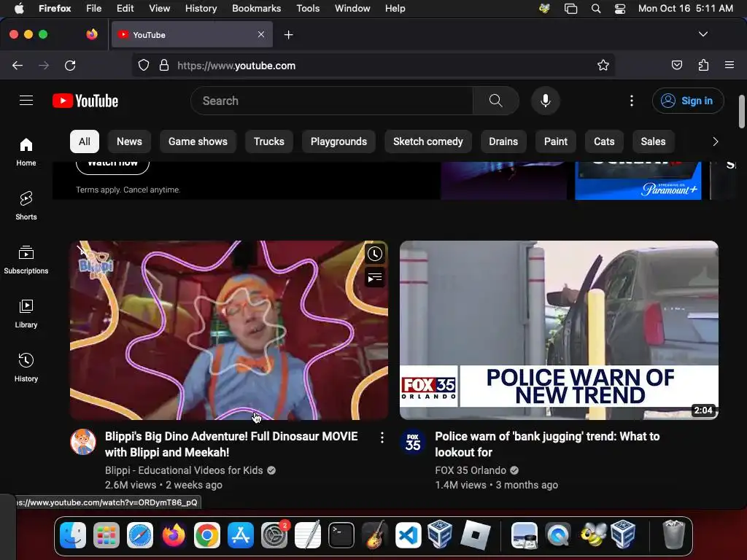
Task: Show site security padlock information
Action: tap(164, 65)
